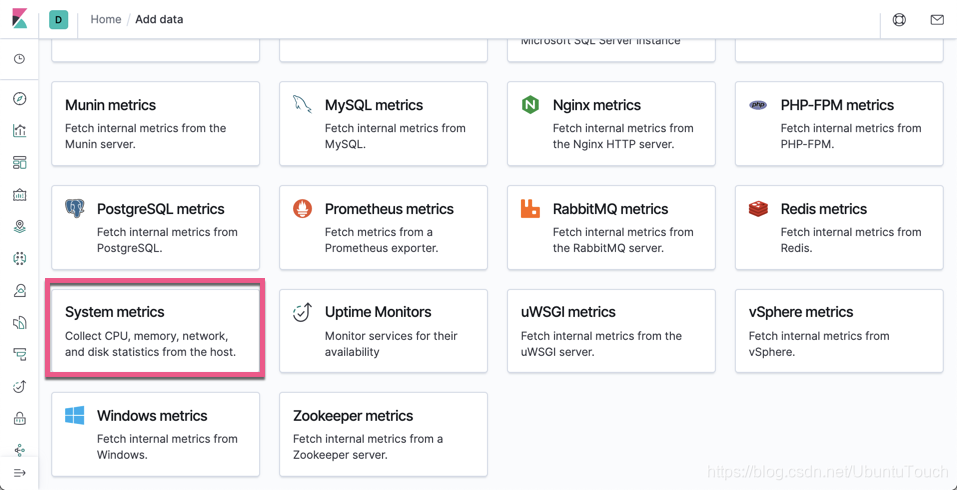Open the System metrics card
This screenshot has height=490, width=957.
[155, 330]
